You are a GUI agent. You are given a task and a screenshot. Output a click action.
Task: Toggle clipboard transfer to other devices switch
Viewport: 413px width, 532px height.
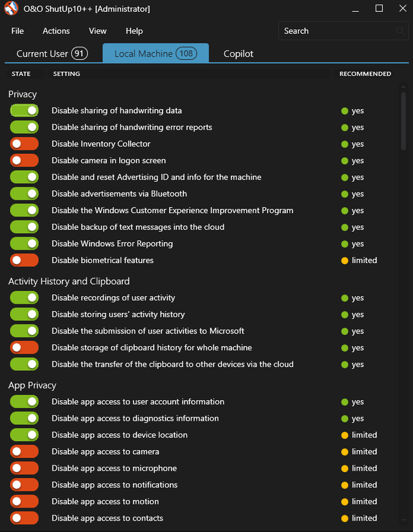tap(24, 364)
